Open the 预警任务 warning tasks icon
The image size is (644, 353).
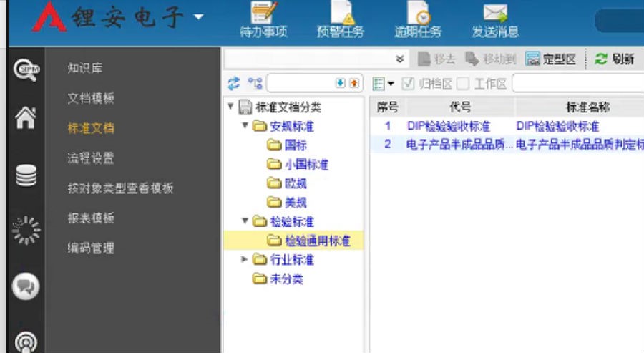coord(340,14)
